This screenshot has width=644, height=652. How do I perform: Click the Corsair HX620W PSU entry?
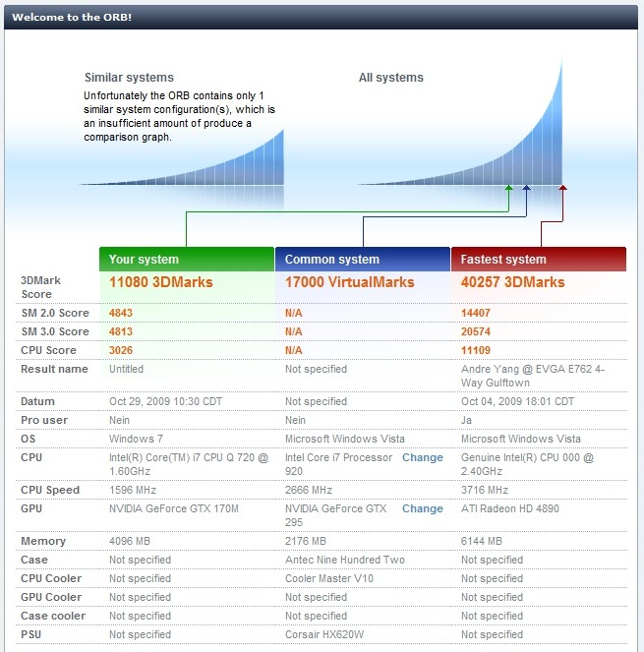click(324, 635)
